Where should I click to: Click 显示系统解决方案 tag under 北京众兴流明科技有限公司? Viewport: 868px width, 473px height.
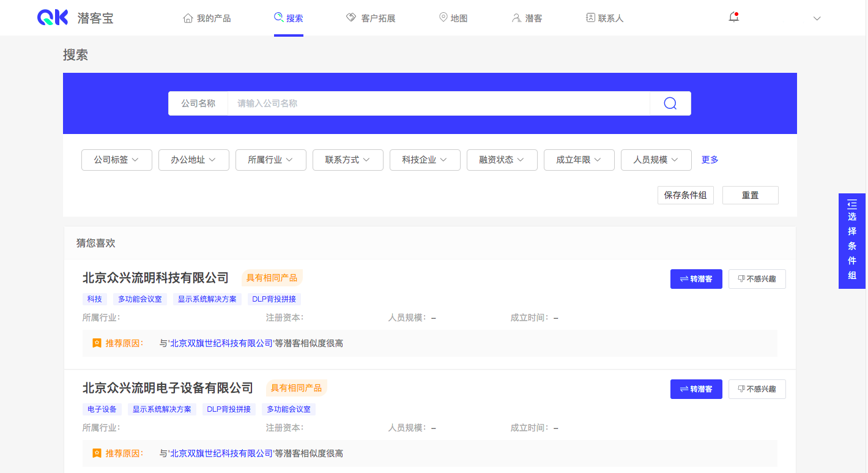coord(207,299)
